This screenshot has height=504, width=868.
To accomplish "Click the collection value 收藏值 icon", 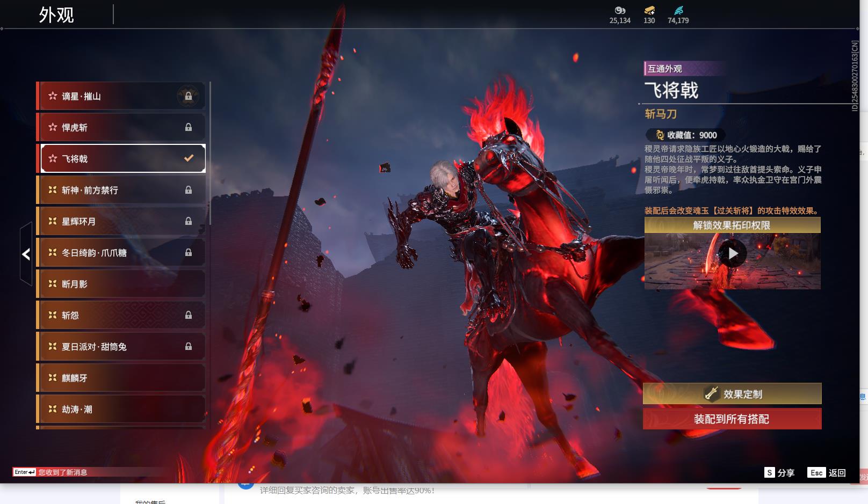I will tap(660, 135).
